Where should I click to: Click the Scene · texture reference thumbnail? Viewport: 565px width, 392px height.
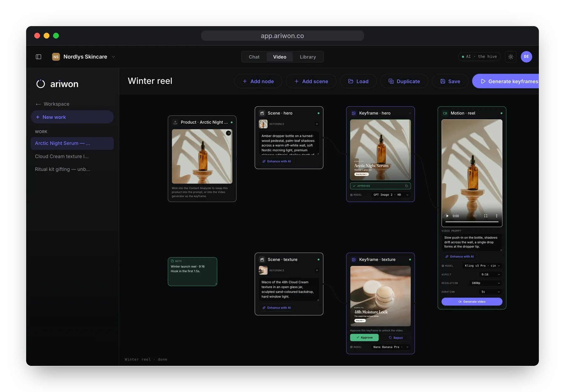(x=263, y=270)
